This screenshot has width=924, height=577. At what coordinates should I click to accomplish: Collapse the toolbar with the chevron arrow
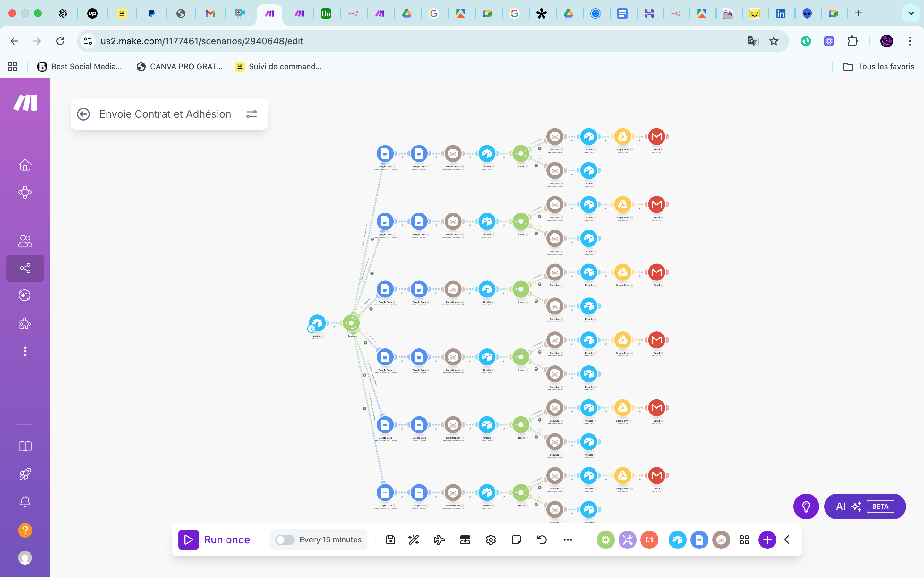[x=787, y=539]
